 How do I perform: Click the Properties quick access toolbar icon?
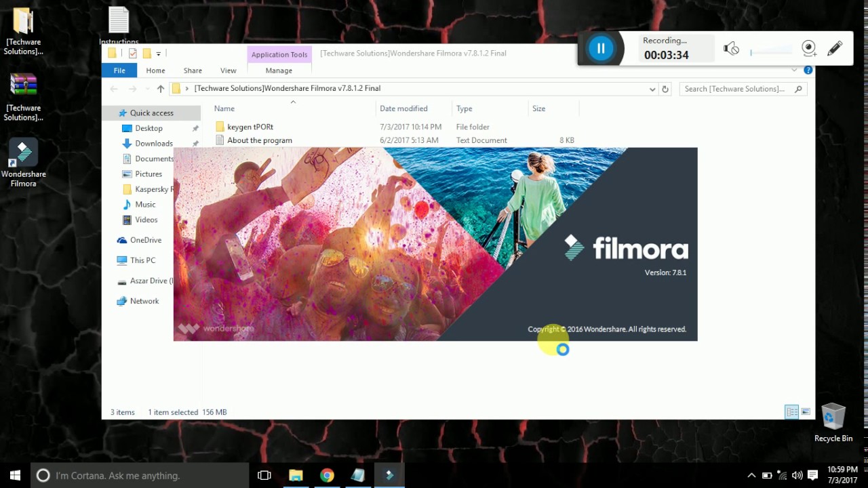click(132, 54)
